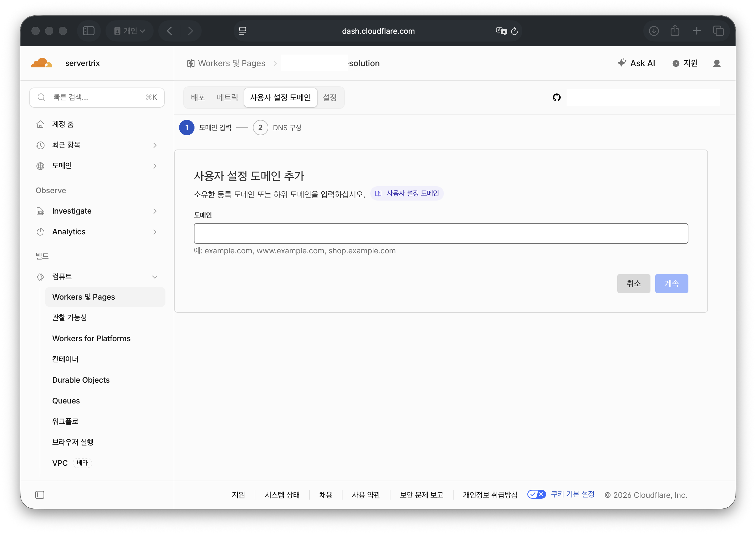
Task: Click the translate page icon
Action: click(x=501, y=31)
